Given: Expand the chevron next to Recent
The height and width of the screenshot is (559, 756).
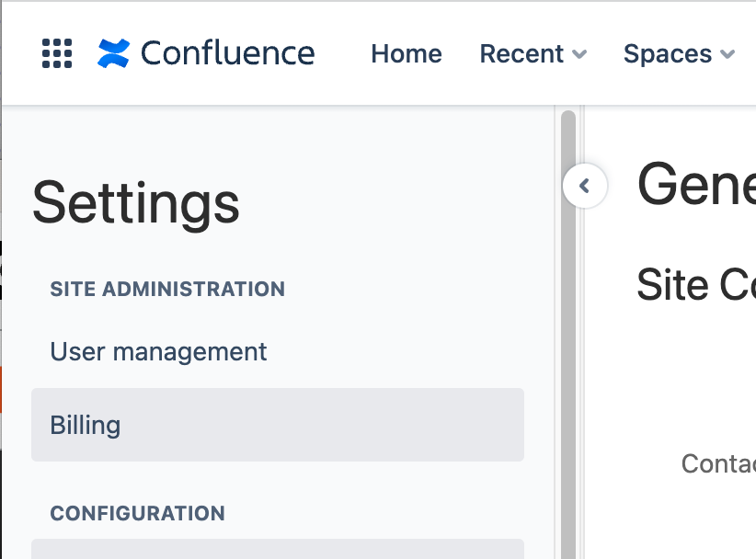Looking at the screenshot, I should point(579,55).
